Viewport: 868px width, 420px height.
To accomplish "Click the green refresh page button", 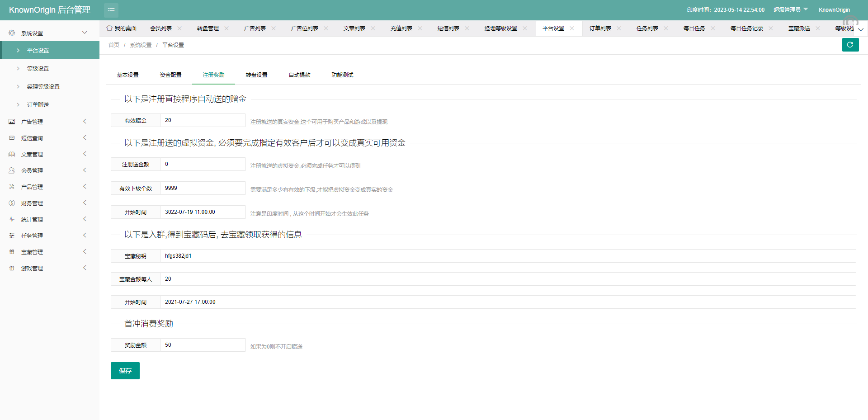I will coord(850,45).
